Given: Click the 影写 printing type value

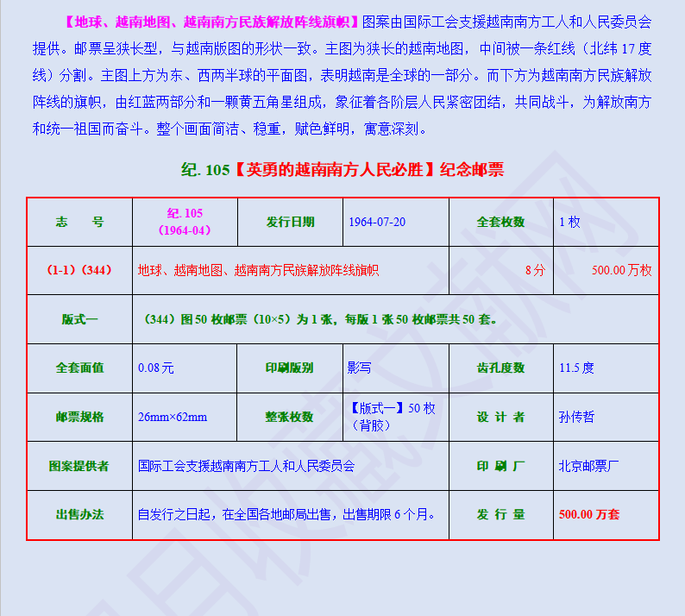Looking at the screenshot, I should pyautogui.click(x=359, y=368).
